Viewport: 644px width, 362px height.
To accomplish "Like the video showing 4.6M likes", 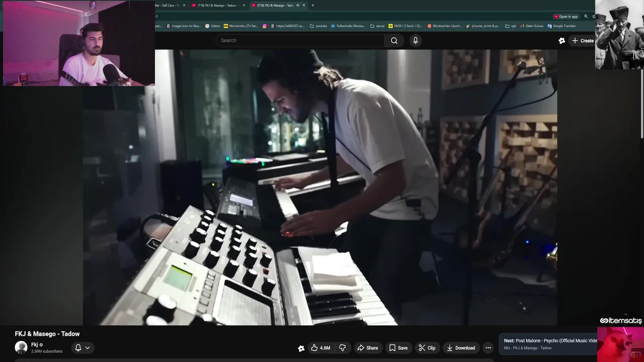I will coord(320,348).
